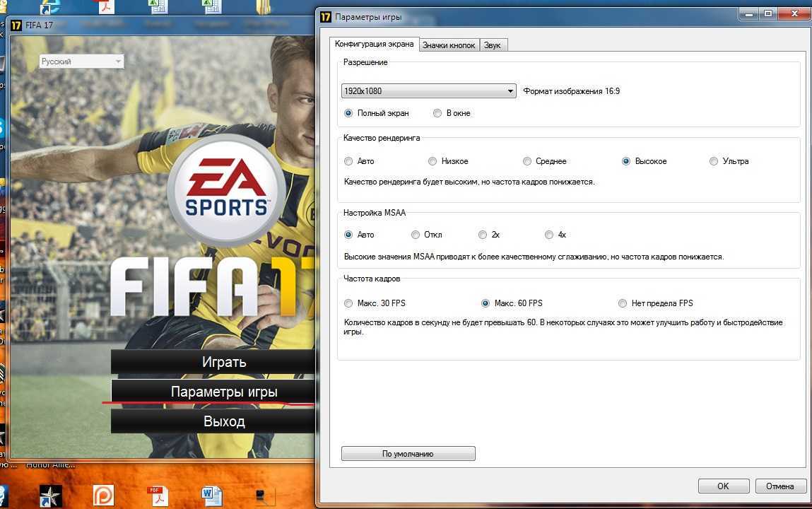Click the По умолчанию button
This screenshot has height=509, width=812.
[408, 454]
